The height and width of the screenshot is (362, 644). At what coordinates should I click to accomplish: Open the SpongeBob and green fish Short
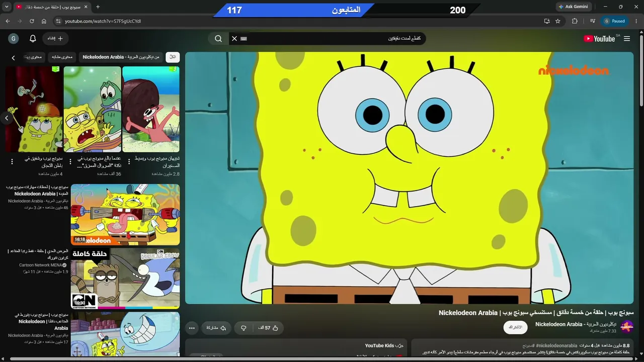93,109
